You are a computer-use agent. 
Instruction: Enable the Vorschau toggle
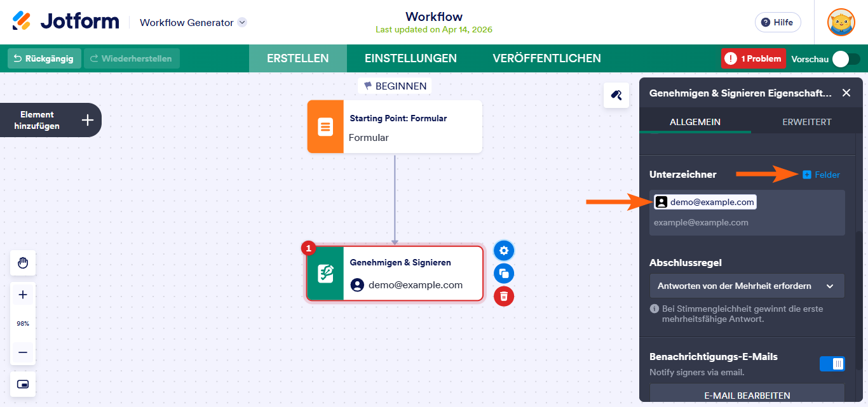click(x=843, y=58)
